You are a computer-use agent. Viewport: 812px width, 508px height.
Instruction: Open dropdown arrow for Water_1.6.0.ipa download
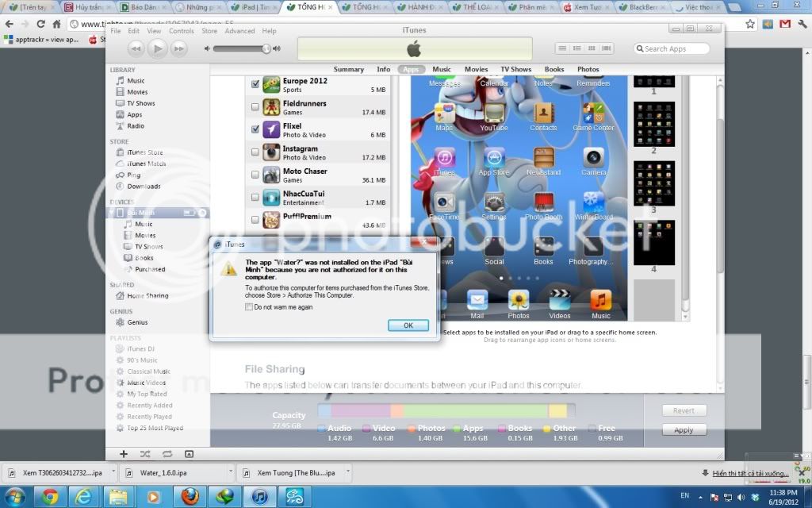point(231,471)
